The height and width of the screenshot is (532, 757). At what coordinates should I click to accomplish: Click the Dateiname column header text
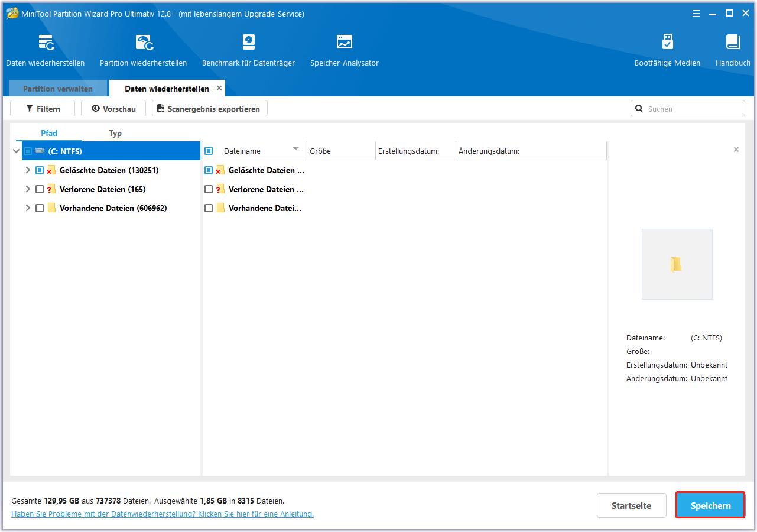point(242,151)
